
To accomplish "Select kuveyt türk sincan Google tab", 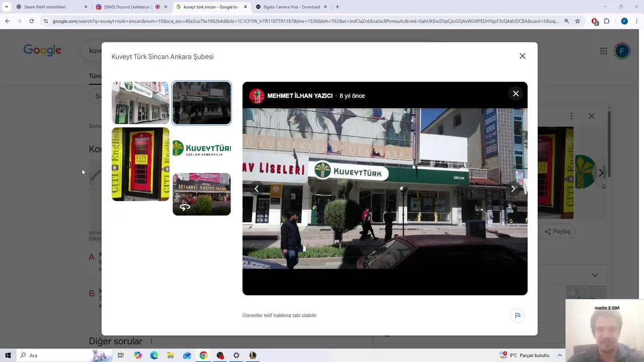I will click(x=210, y=7).
